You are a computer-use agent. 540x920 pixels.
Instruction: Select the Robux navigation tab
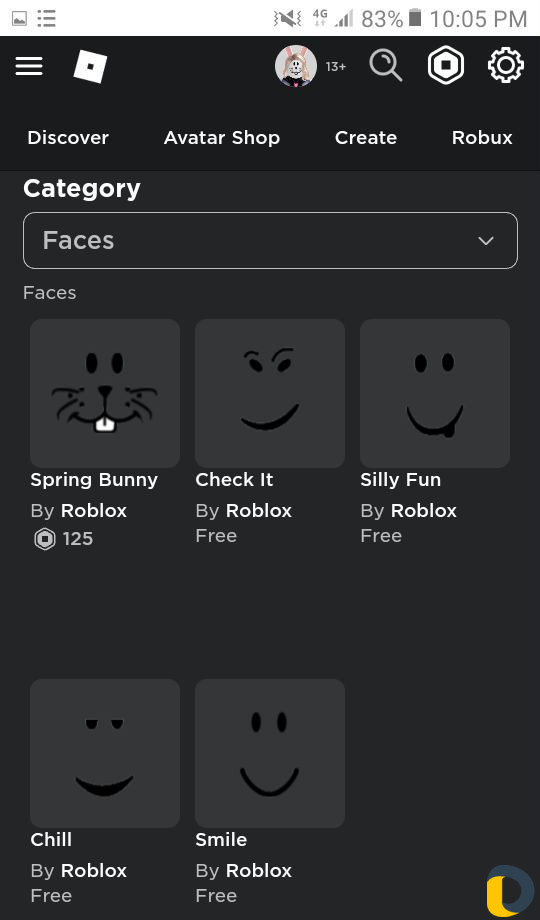pyautogui.click(x=482, y=138)
